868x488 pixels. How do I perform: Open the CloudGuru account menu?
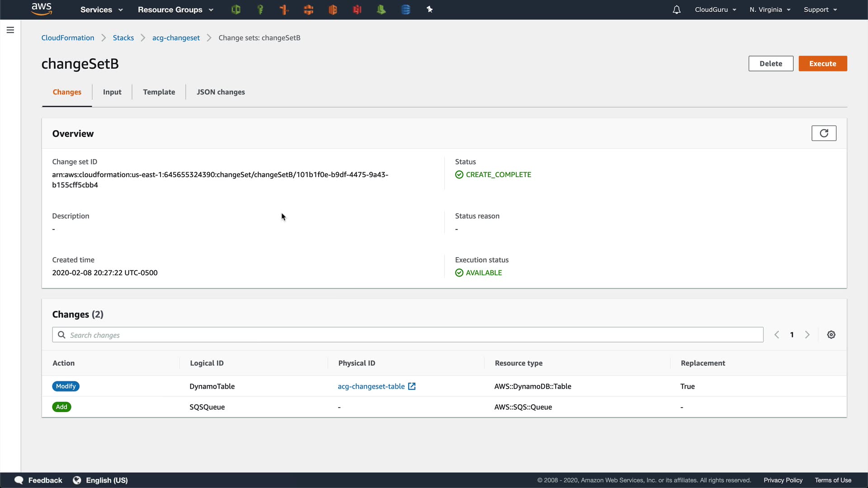[x=715, y=9]
